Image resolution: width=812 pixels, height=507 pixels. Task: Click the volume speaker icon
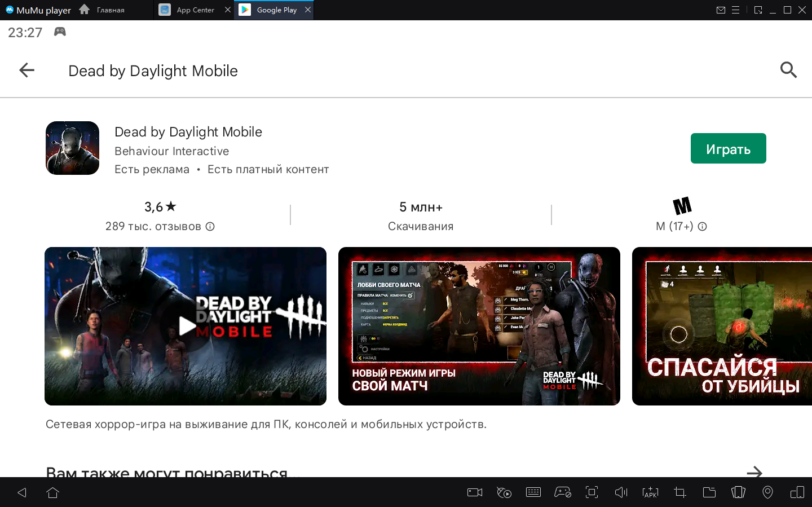click(621, 492)
